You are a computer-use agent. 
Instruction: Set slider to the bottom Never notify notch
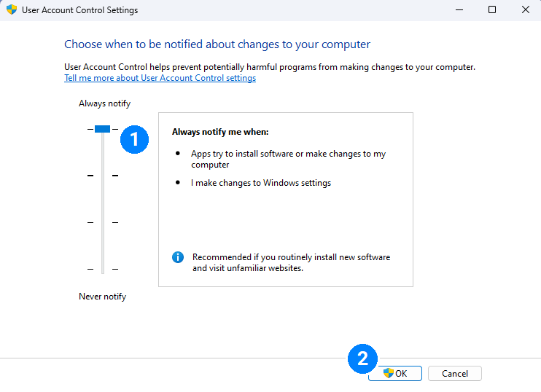tap(102, 269)
